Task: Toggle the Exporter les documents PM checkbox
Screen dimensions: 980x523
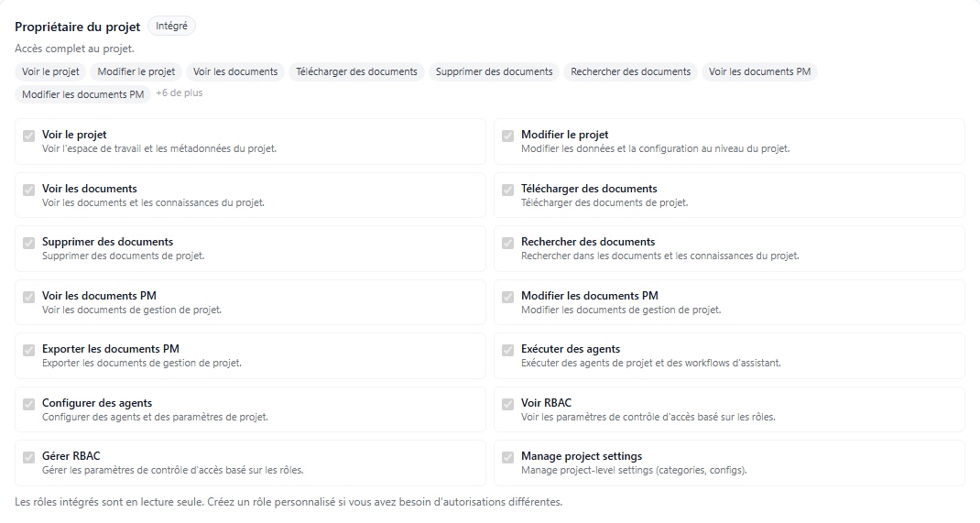Action: tap(28, 350)
